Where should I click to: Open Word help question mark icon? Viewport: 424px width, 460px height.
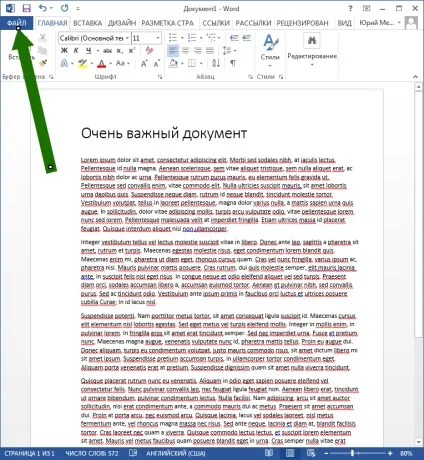pyautogui.click(x=350, y=8)
